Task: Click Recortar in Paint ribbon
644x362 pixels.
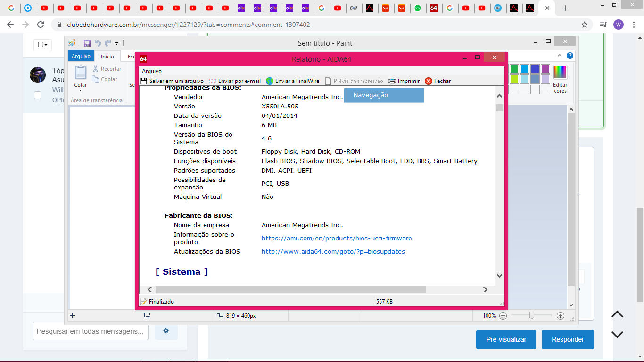Action: point(107,69)
